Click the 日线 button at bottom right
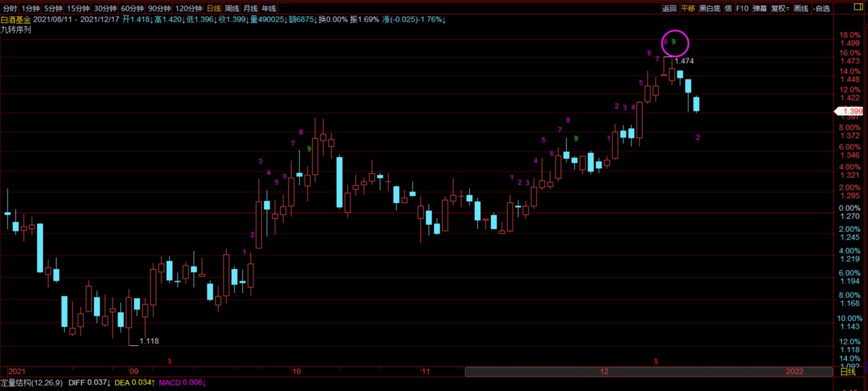This screenshot has width=868, height=391. (x=848, y=372)
